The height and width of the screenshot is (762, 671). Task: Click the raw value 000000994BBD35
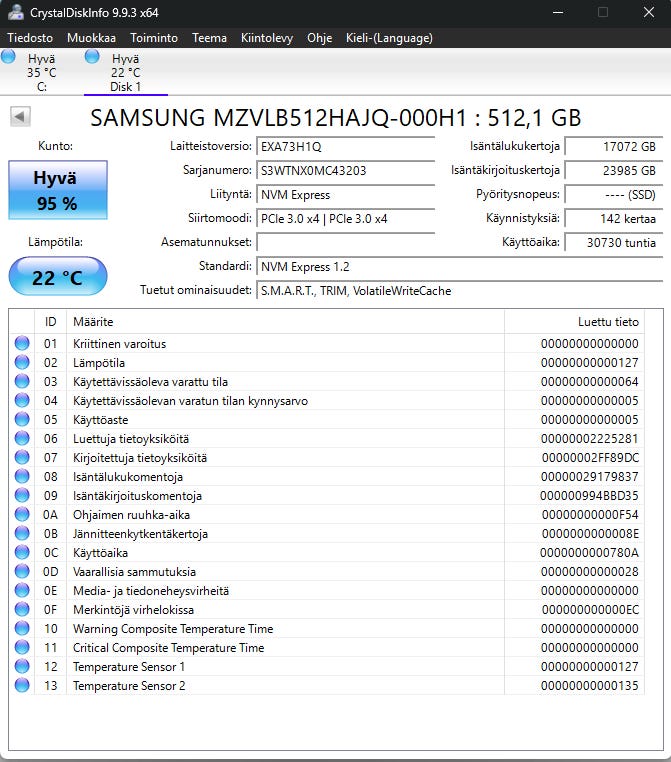589,496
